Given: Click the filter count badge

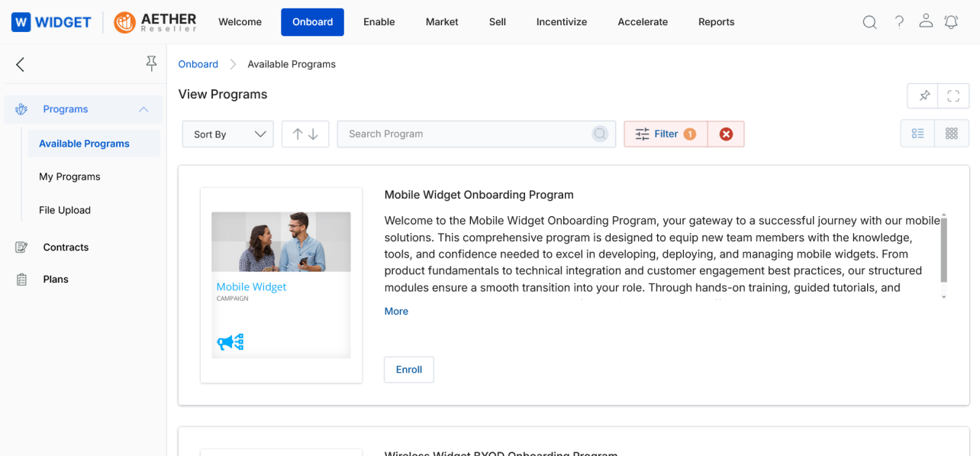Looking at the screenshot, I should pos(689,134).
